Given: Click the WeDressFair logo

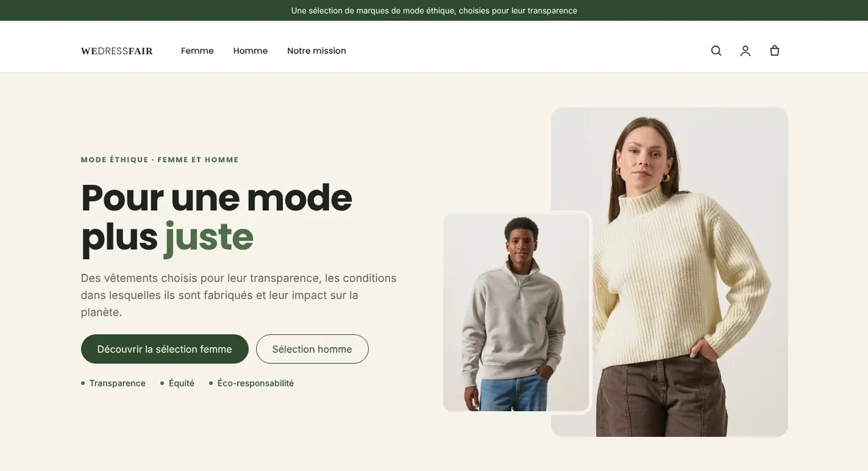Looking at the screenshot, I should 116,51.
